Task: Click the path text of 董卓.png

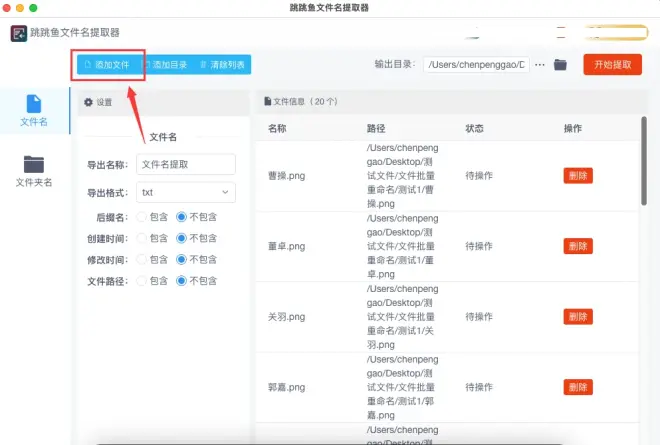Action: (402, 246)
